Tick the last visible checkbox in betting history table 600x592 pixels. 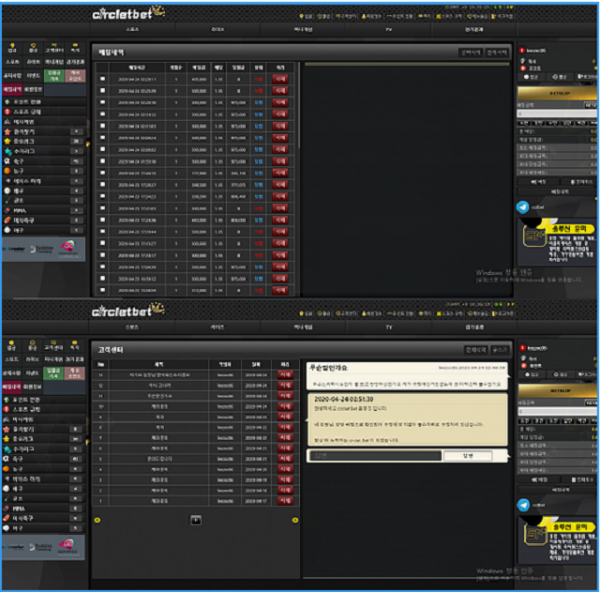tap(101, 291)
